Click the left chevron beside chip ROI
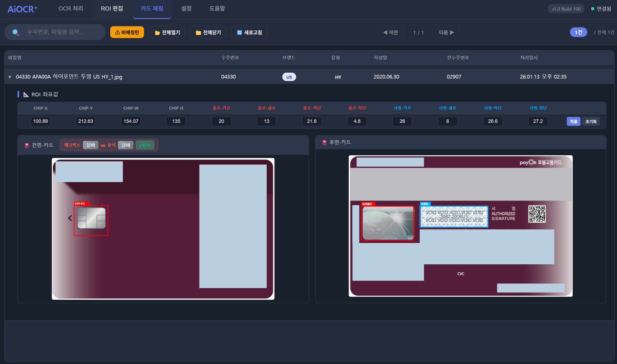Viewport: 617px width, 364px height. 70,218
